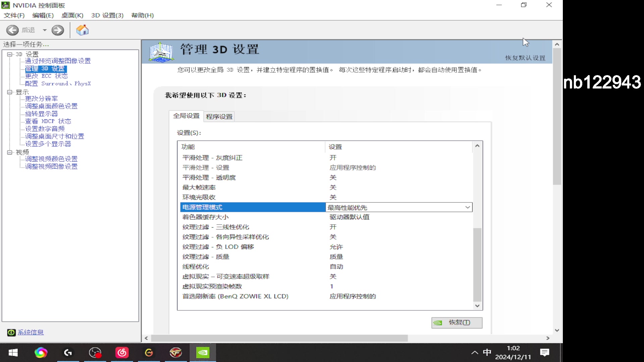The width and height of the screenshot is (644, 362).
Task: Switch to 程序设置 tab
Action: (219, 117)
